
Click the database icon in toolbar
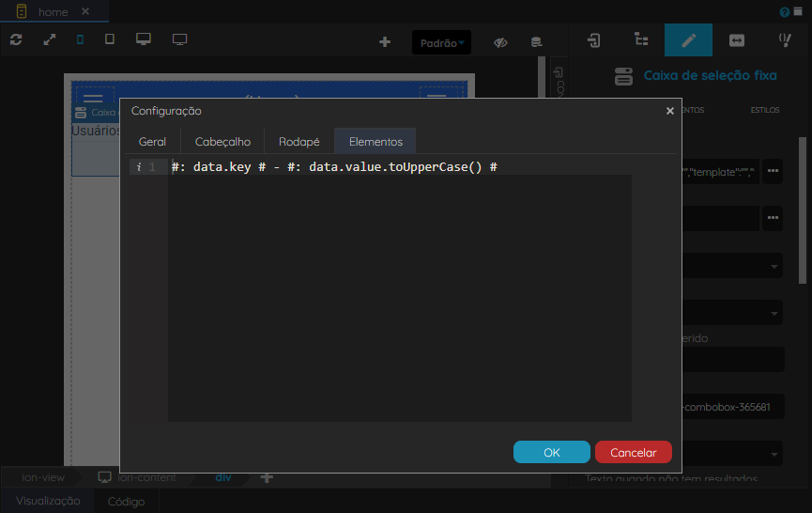click(537, 42)
